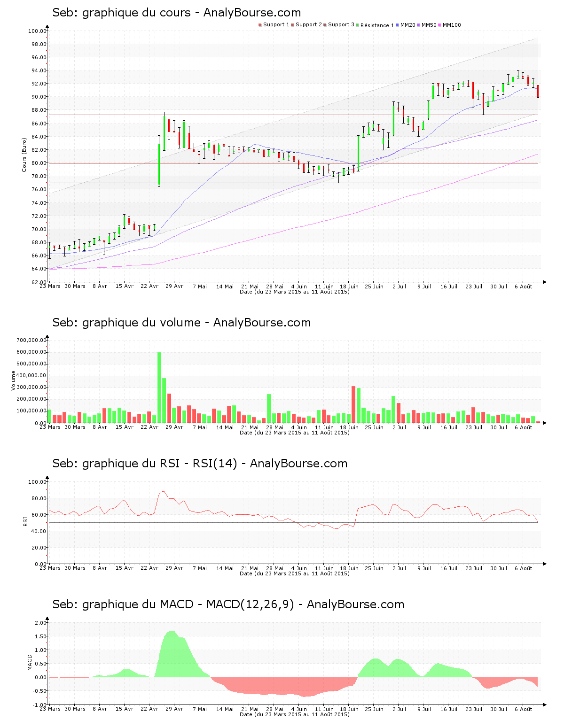Click the 700,000.00 value on the volume axis
Image resolution: width=564 pixels, height=728 pixels.
pos(31,341)
